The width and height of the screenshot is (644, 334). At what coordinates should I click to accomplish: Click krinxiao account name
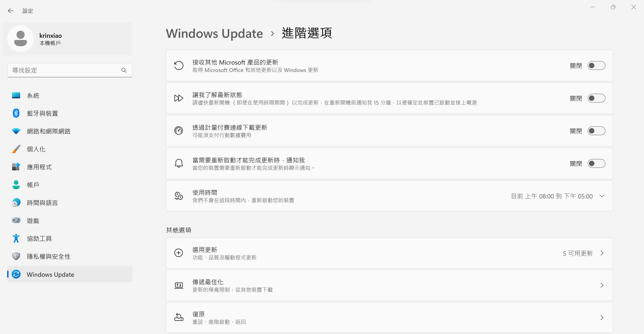51,36
